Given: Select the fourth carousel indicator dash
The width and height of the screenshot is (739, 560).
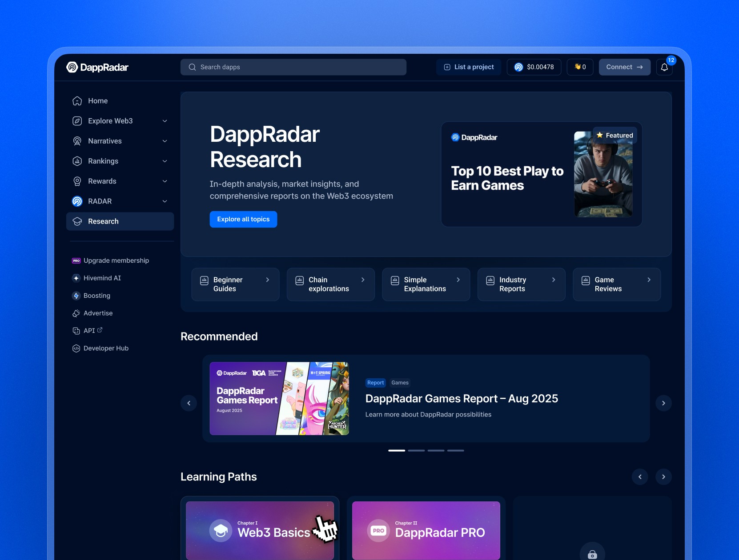Looking at the screenshot, I should click(455, 451).
